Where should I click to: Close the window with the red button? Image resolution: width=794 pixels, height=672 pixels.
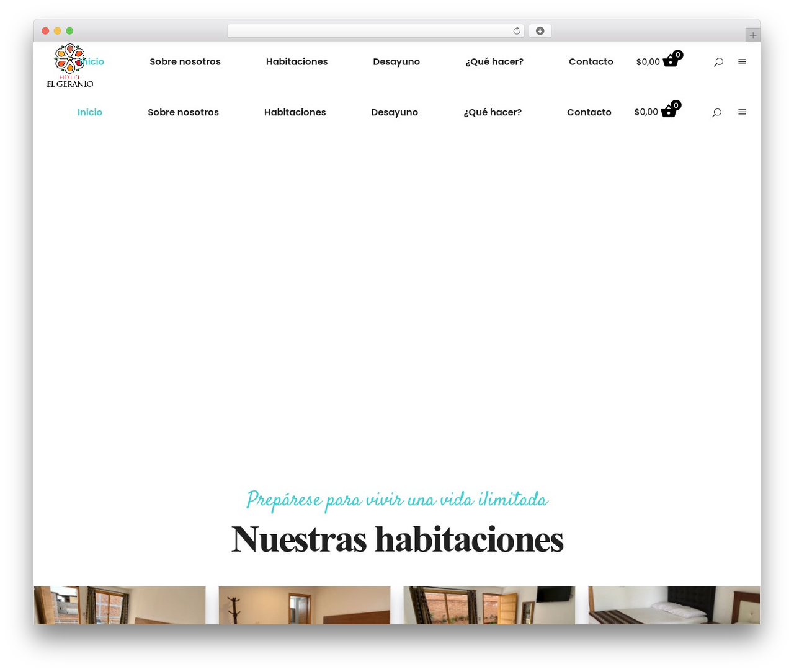pos(45,31)
